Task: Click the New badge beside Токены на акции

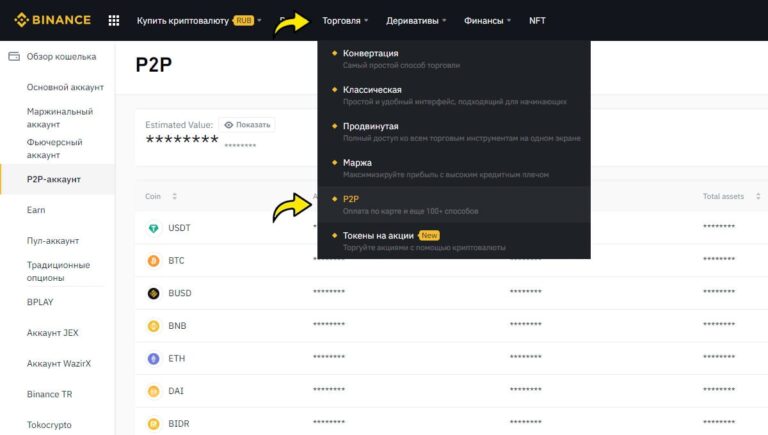Action: coord(429,236)
